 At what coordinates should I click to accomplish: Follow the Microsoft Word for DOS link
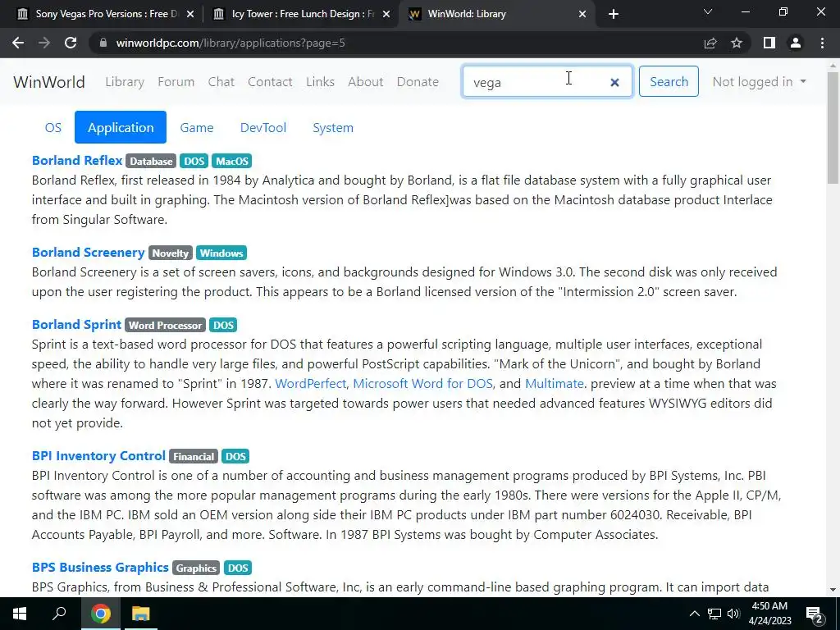[422, 384]
